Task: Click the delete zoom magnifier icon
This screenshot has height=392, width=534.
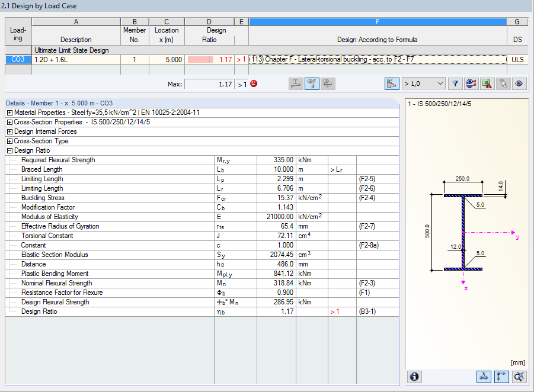Action: point(519,377)
